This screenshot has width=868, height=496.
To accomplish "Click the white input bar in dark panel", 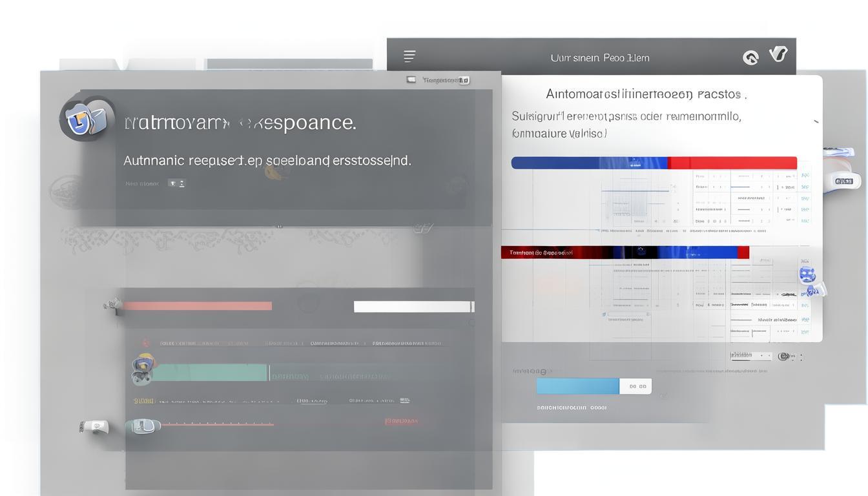I will click(x=413, y=307).
